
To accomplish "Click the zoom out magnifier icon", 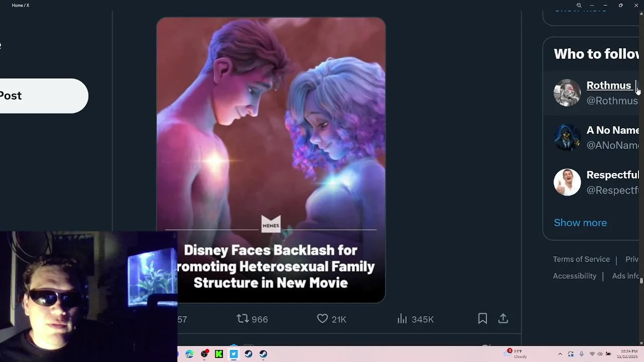I will [579, 6].
